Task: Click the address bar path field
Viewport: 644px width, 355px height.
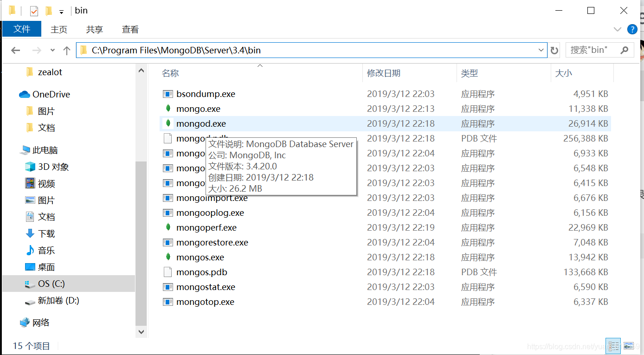Action: [x=312, y=50]
